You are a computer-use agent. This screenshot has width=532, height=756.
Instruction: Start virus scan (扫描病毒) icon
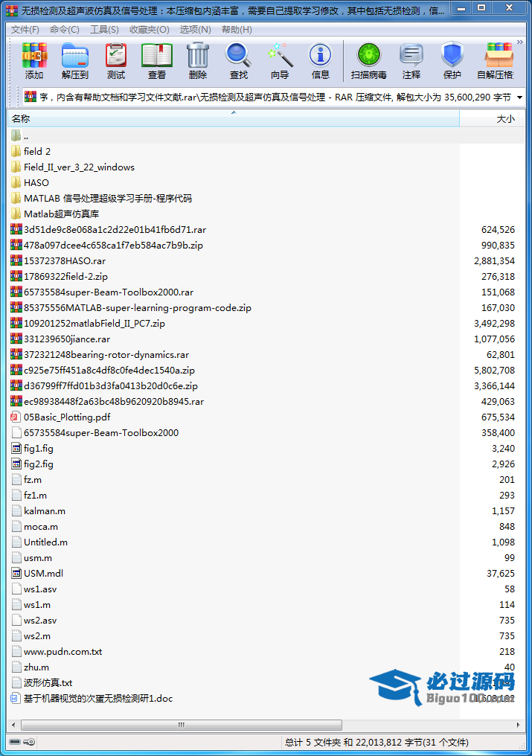tap(369, 61)
